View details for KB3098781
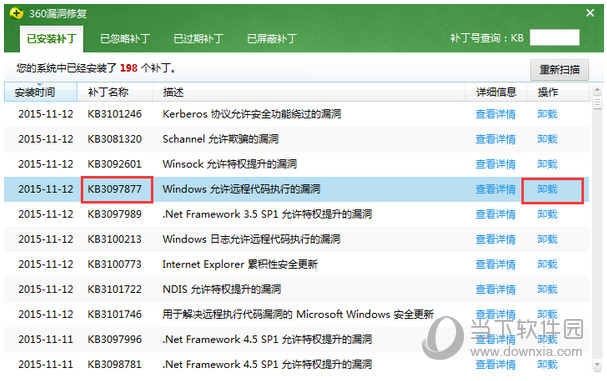Viewport: 607px width, 381px height. (x=496, y=364)
